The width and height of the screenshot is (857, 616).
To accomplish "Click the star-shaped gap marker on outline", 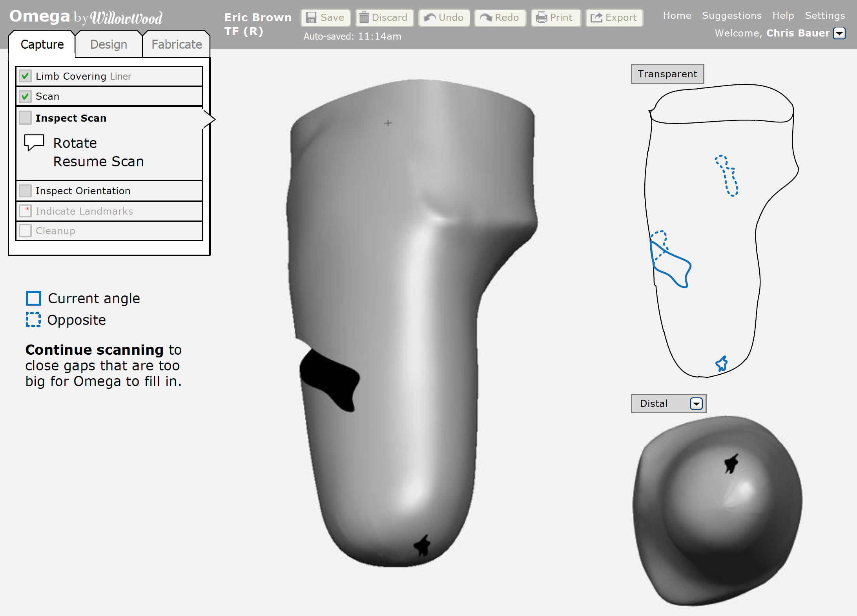I will tap(721, 364).
